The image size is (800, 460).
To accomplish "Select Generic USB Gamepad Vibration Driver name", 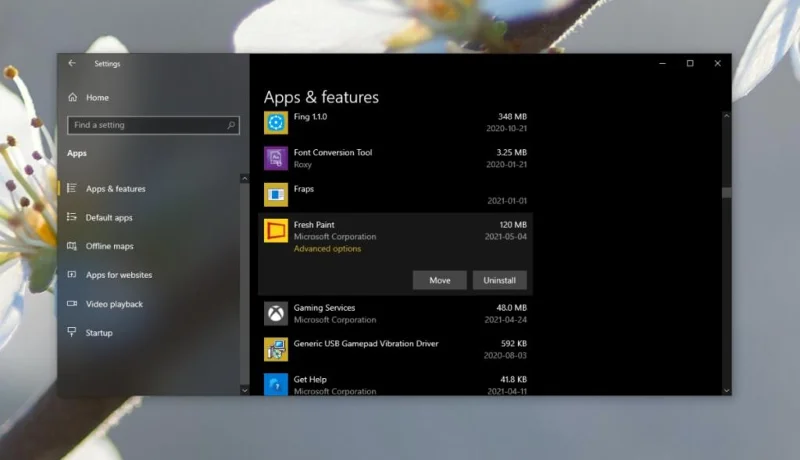I will 366,344.
